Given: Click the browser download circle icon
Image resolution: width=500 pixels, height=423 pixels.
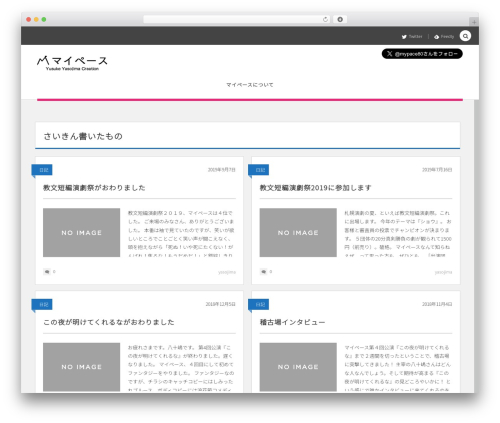Looking at the screenshot, I should [x=340, y=19].
